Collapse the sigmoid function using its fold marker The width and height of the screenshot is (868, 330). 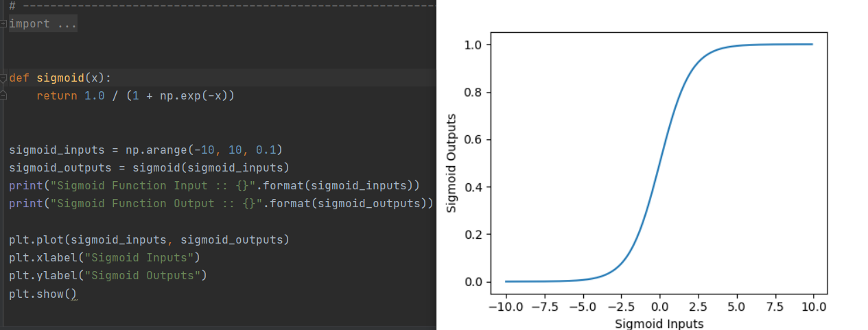point(3,78)
